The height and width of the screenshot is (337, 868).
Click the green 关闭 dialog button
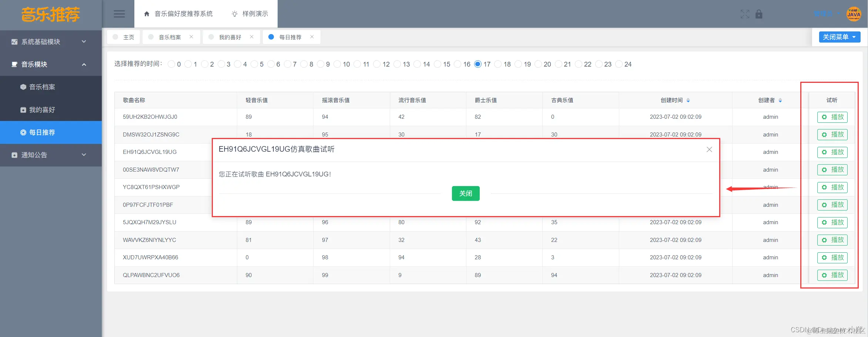pyautogui.click(x=466, y=193)
